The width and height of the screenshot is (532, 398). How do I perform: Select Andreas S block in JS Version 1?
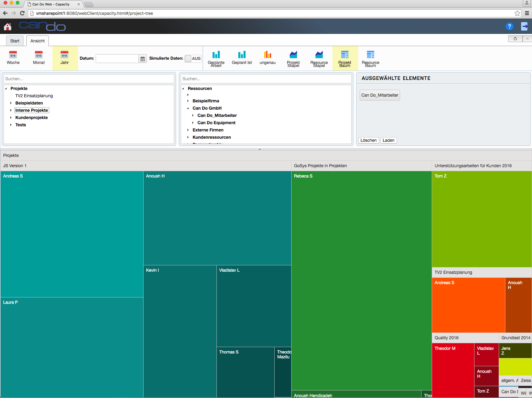click(72, 234)
